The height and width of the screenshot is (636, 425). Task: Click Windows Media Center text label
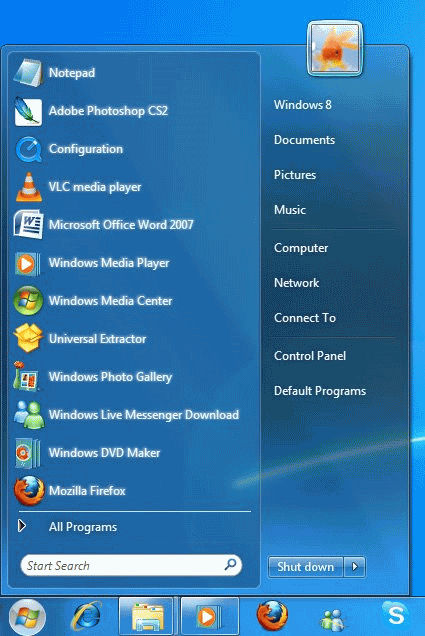point(110,301)
